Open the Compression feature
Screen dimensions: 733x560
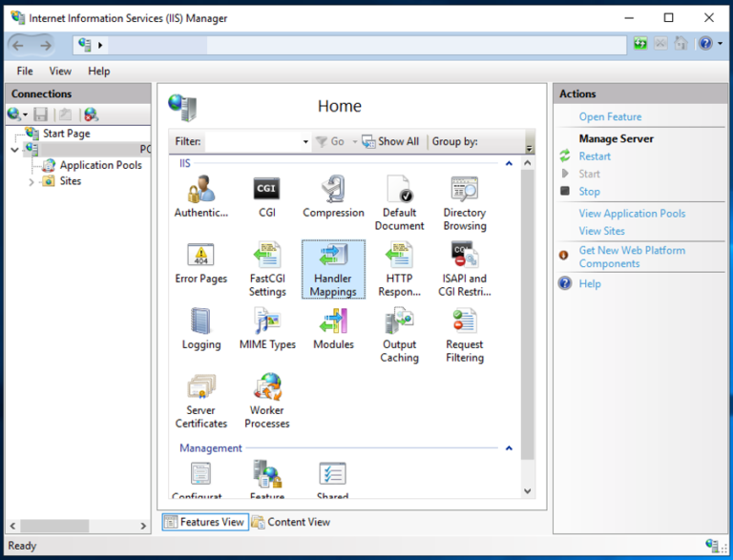point(333,197)
